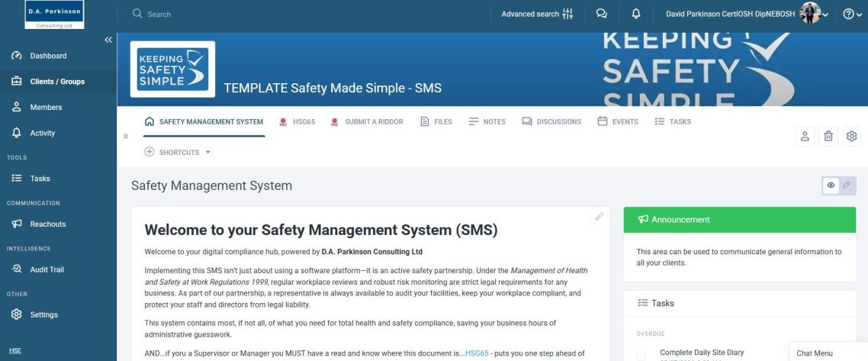Click the user avatar photo
Screen dimensions: 868x361
pyautogui.click(x=810, y=13)
